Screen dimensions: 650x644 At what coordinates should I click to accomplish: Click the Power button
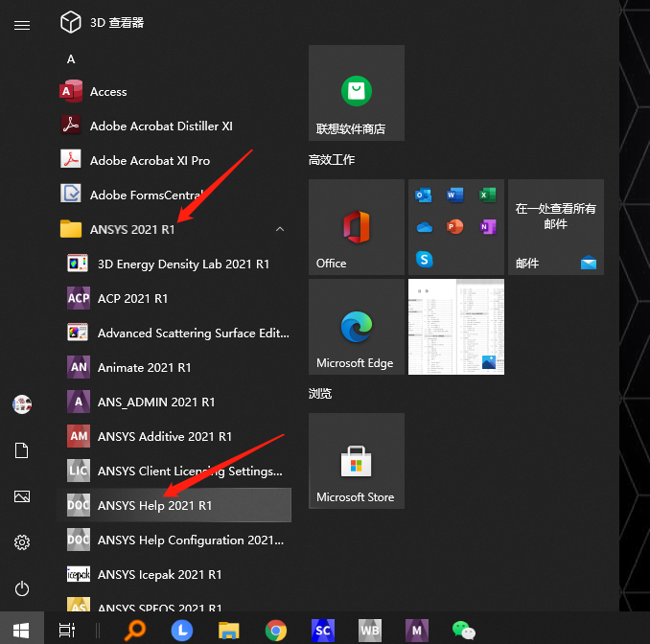21,588
